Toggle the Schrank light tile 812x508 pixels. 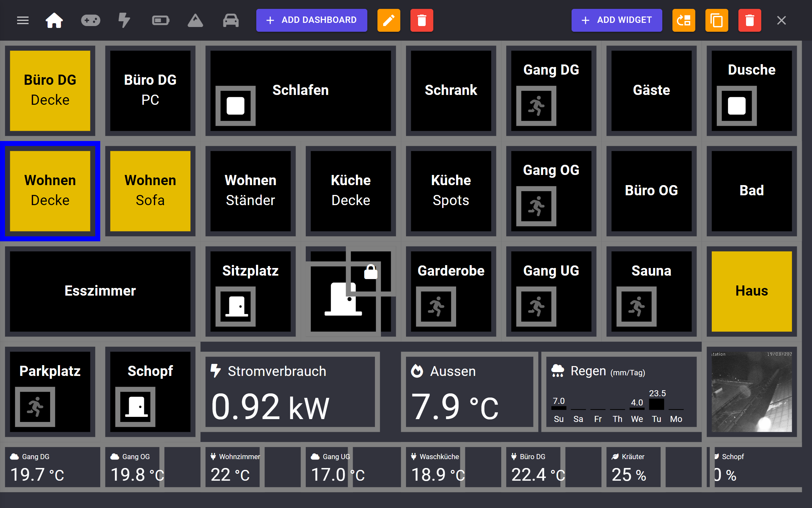click(451, 91)
